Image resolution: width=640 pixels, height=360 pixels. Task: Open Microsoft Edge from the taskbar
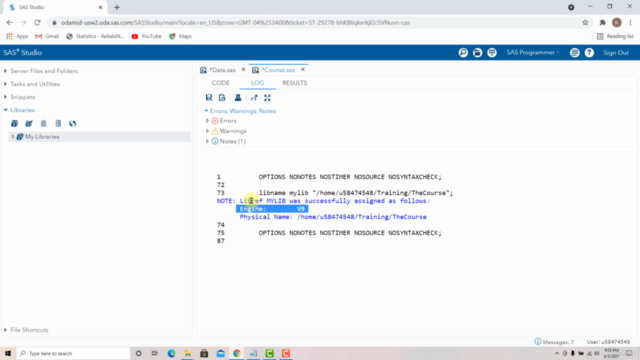tap(171, 353)
